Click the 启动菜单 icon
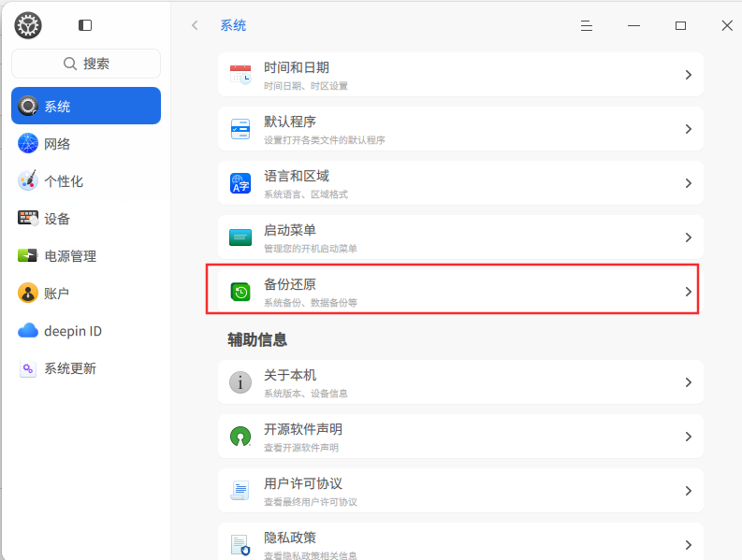The height and width of the screenshot is (560, 742). tap(240, 237)
